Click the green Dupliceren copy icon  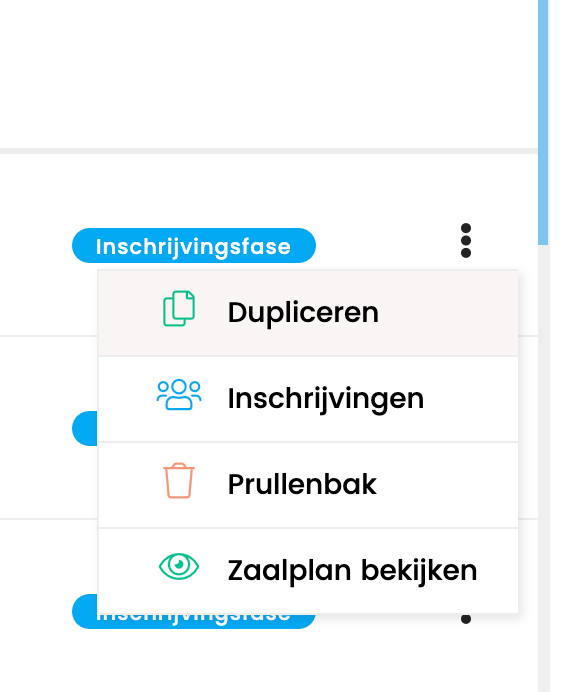tap(179, 308)
